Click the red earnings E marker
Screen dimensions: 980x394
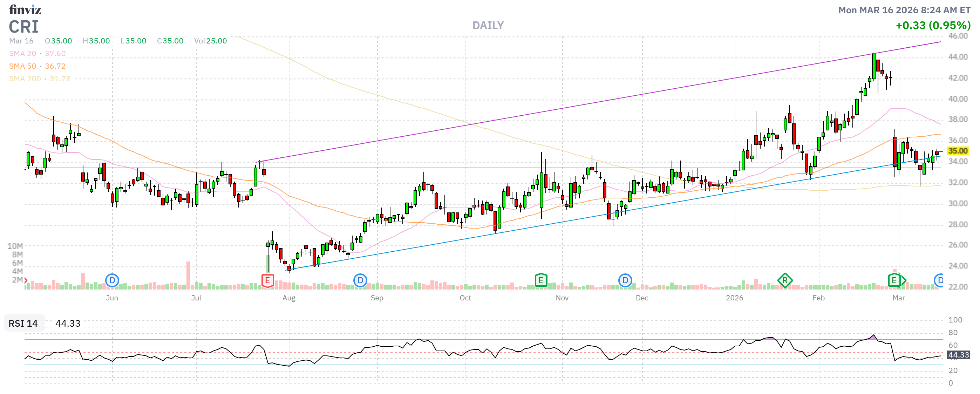pyautogui.click(x=267, y=281)
